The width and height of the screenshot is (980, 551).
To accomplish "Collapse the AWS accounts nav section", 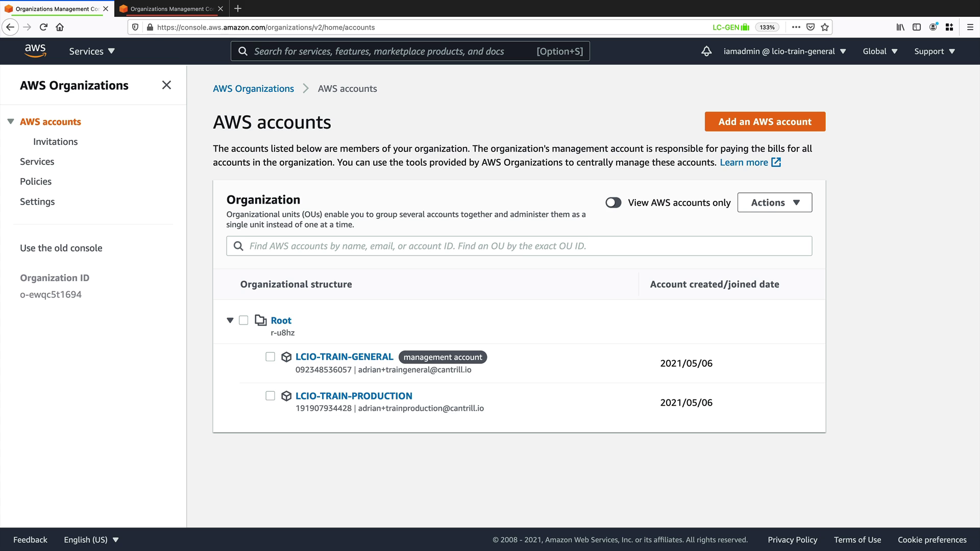I will point(11,121).
